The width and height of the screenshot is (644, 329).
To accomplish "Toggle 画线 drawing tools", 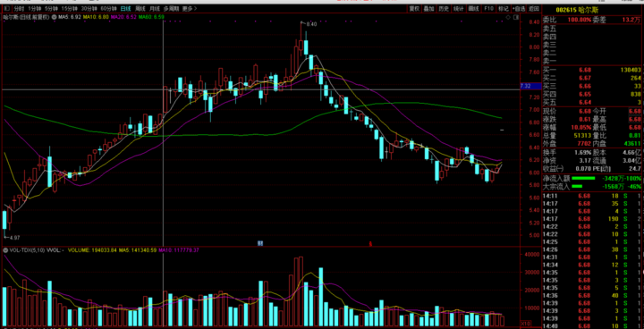I will click(x=473, y=8).
